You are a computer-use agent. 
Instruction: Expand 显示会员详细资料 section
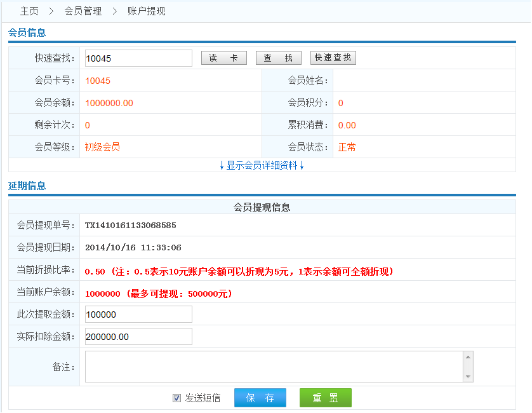[262, 165]
